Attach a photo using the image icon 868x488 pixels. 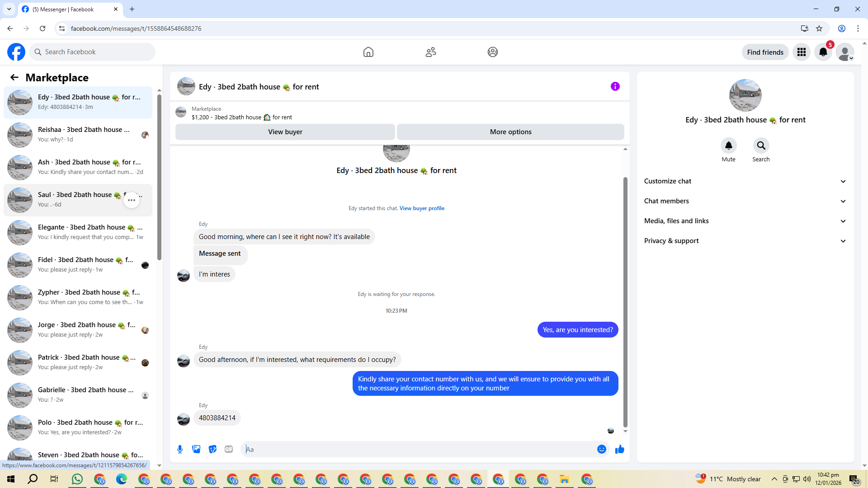pos(196,449)
